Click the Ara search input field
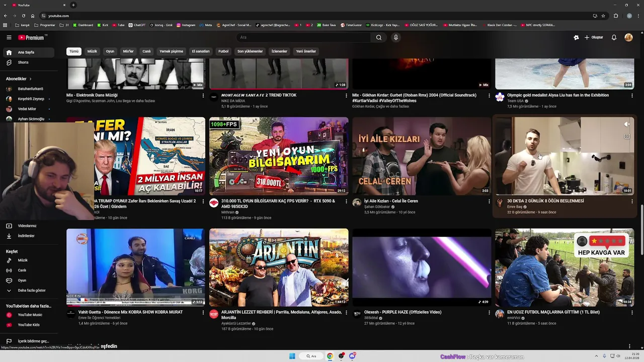The image size is (644, 362). tap(303, 37)
